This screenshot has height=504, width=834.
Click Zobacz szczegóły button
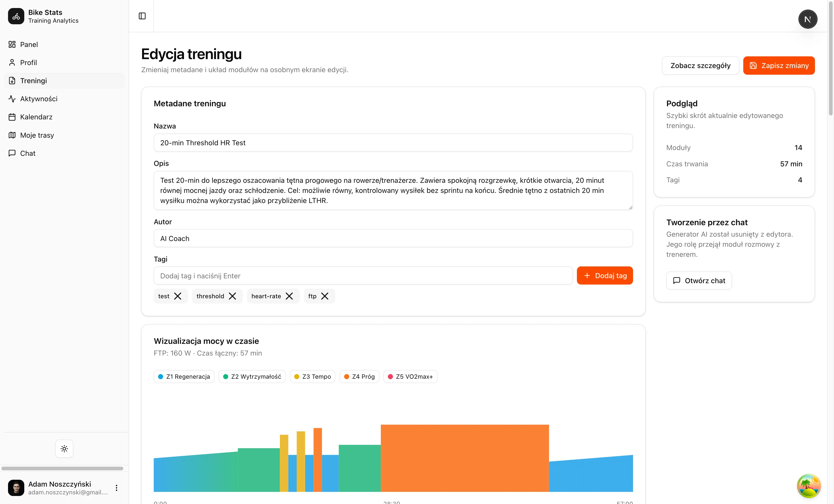coord(700,66)
